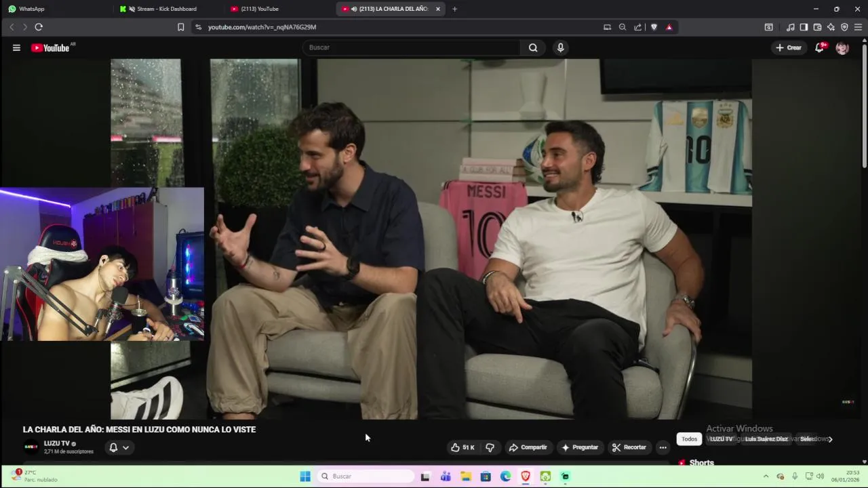This screenshot has height=488, width=868.
Task: Click the youtube.com address bar URL
Action: 262,27
